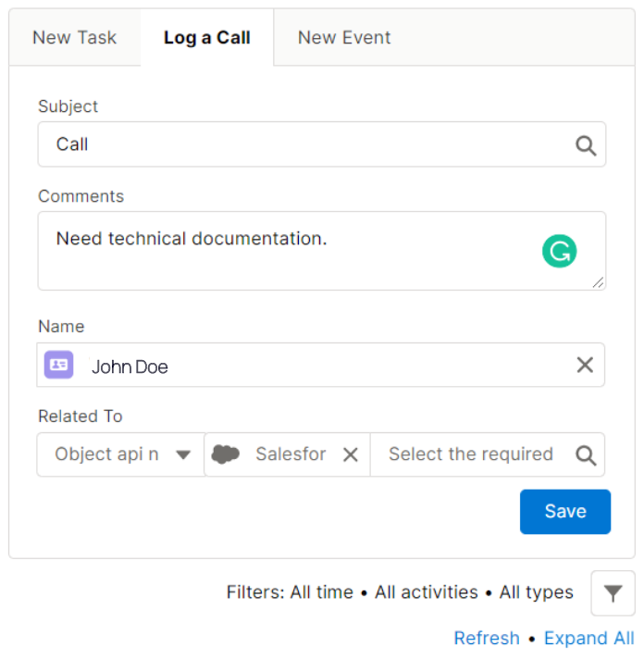This screenshot has width=644, height=659.
Task: Save the logged call
Action: pyautogui.click(x=565, y=512)
